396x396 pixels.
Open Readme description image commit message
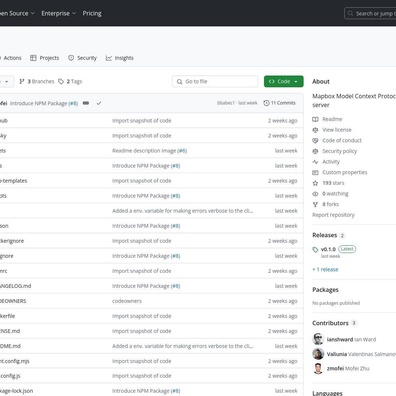click(x=144, y=151)
